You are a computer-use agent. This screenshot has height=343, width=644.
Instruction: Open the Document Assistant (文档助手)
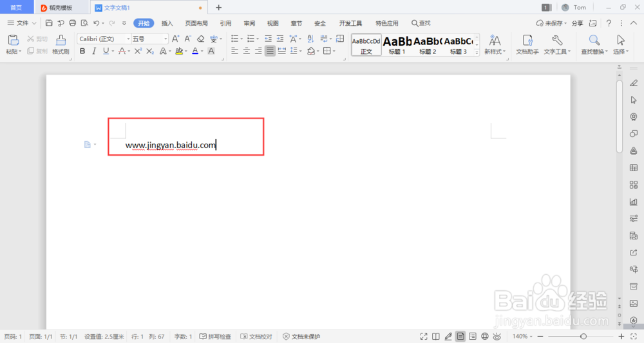tap(527, 44)
